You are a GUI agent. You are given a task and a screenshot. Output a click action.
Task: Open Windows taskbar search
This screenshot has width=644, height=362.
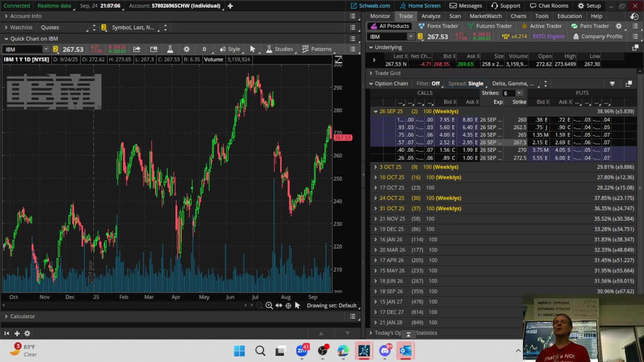click(x=260, y=350)
